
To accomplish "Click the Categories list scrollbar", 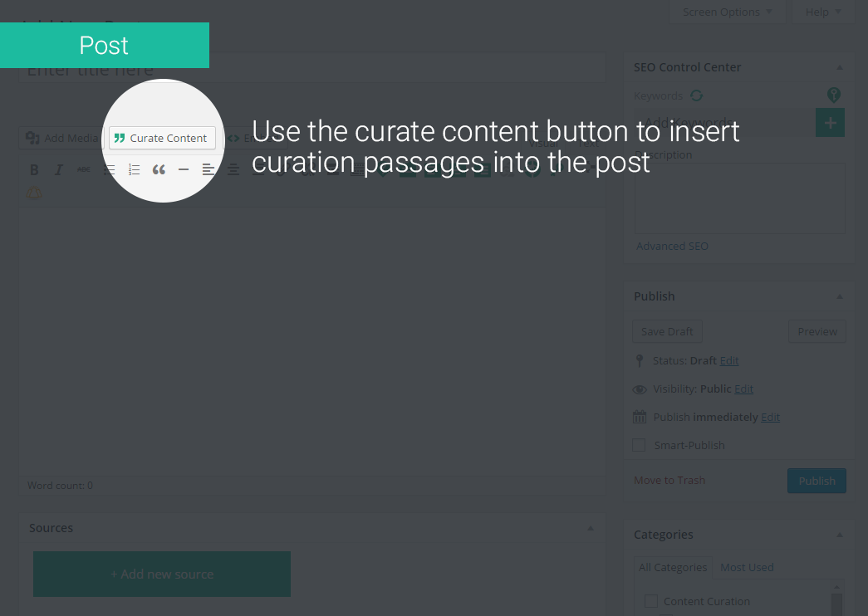I will 836,599.
